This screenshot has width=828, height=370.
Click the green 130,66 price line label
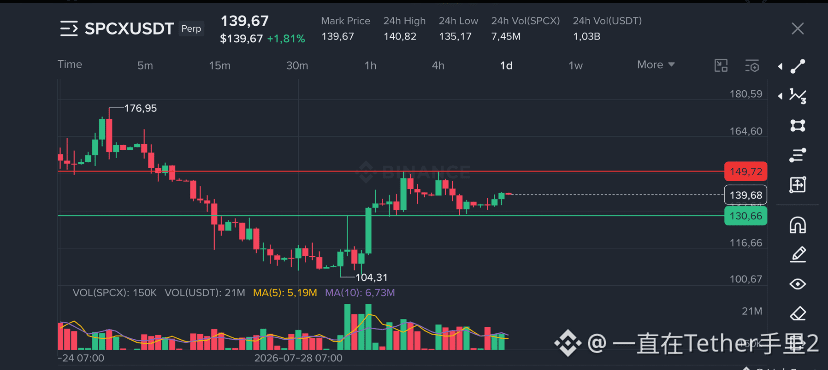point(746,215)
